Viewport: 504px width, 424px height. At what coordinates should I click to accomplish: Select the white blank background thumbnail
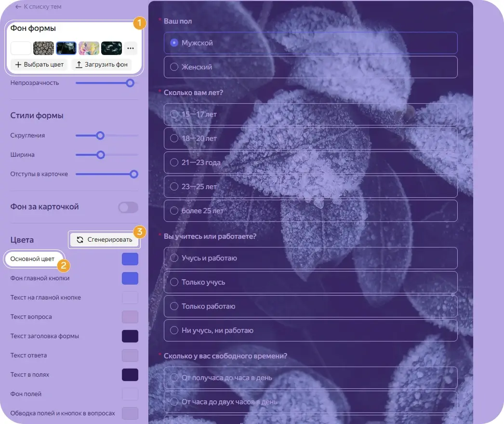pos(21,48)
